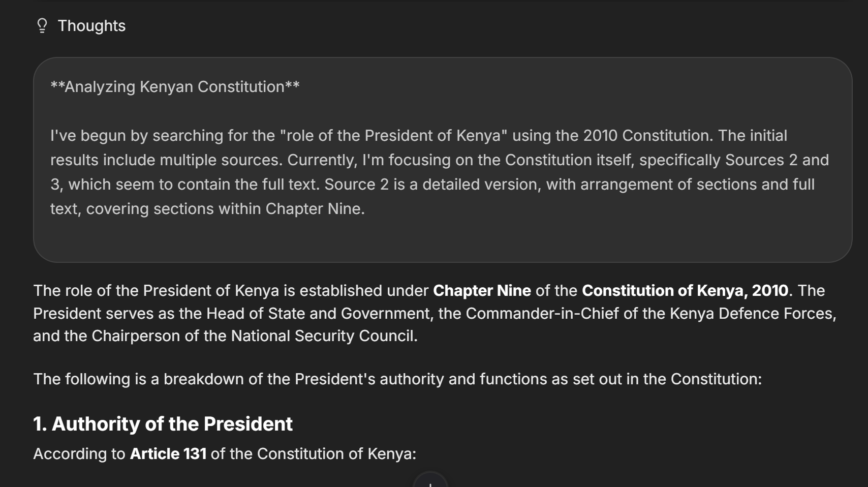Click the phrase National Security Council
Screen dimensions: 868x487
(x=324, y=336)
